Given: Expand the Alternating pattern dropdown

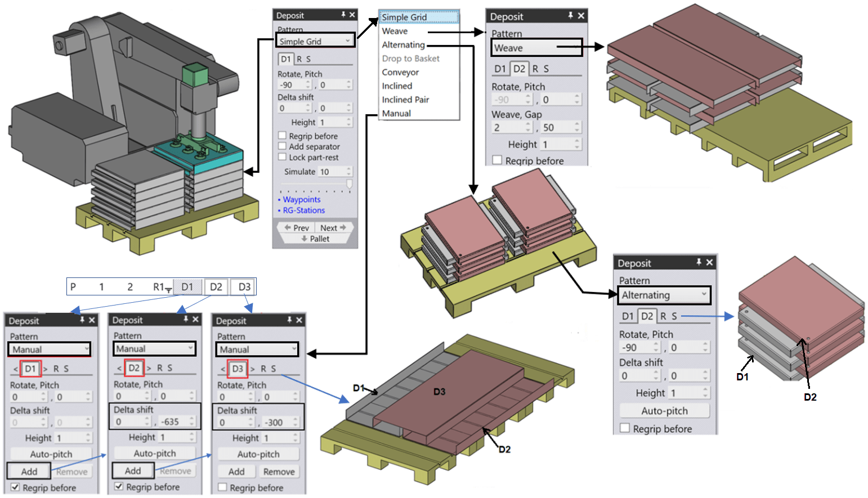Looking at the screenshot, I should pos(703,294).
